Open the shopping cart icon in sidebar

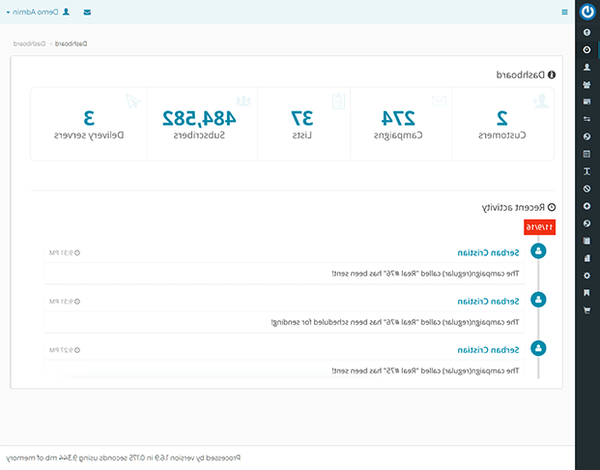click(x=587, y=310)
